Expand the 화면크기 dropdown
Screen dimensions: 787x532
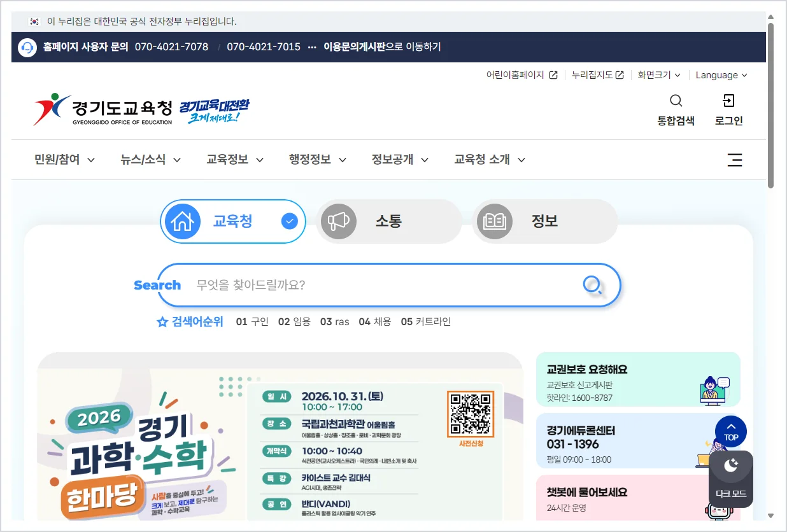(x=659, y=75)
